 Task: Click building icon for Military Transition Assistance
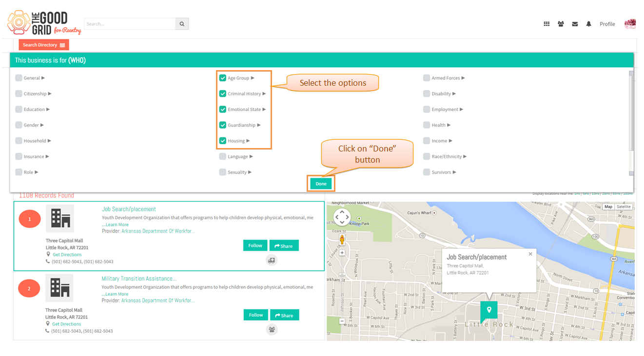point(59,288)
